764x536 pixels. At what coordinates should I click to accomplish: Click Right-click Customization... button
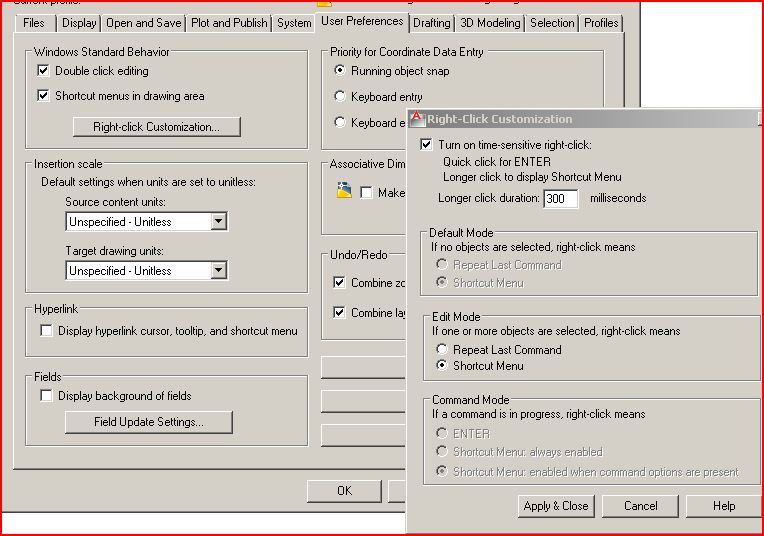click(156, 127)
